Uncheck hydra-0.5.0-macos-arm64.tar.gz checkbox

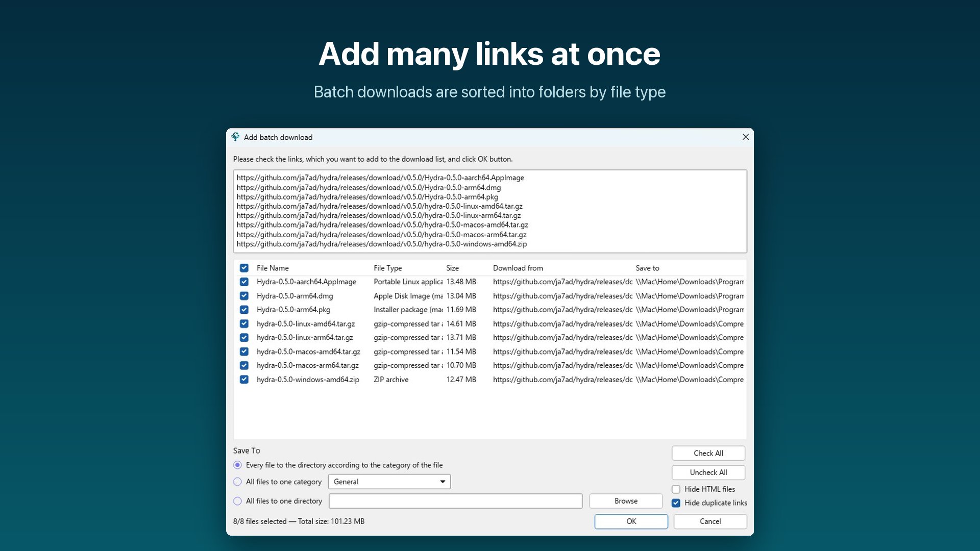pyautogui.click(x=244, y=365)
